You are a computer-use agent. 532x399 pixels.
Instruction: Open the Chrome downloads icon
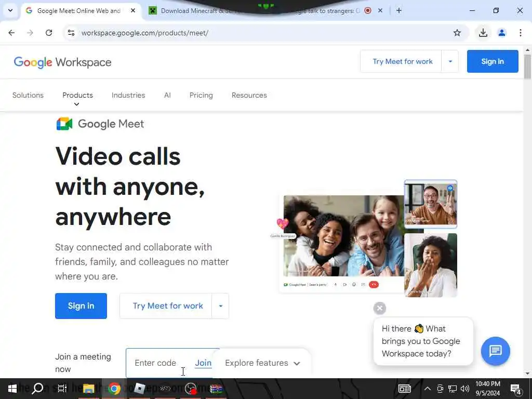coord(483,33)
